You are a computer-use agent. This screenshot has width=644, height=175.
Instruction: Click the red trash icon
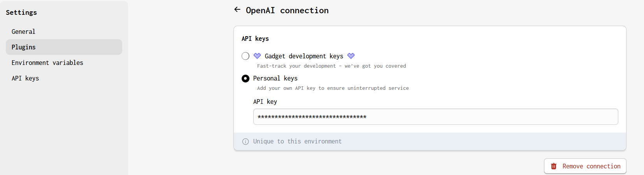click(x=554, y=166)
